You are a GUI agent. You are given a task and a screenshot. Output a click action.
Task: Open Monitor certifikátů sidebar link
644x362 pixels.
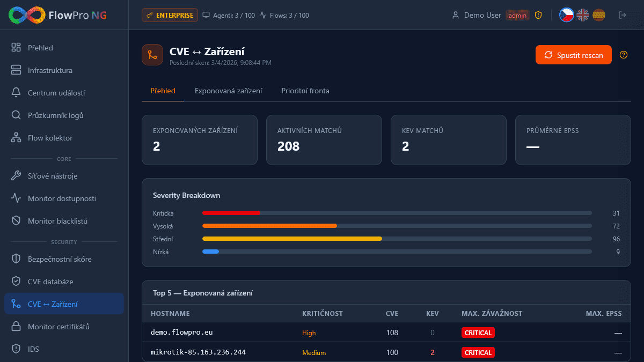[x=64, y=326]
